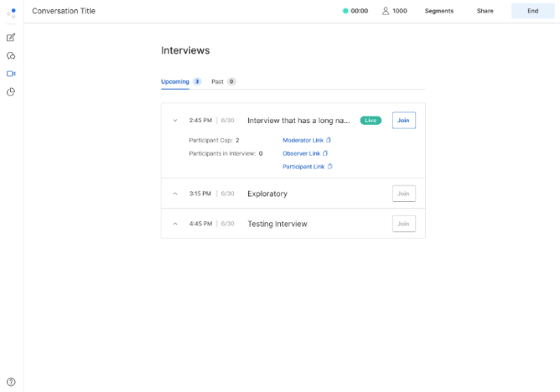Click Join for Exploratory interview
This screenshot has height=392, width=560.
point(403,193)
